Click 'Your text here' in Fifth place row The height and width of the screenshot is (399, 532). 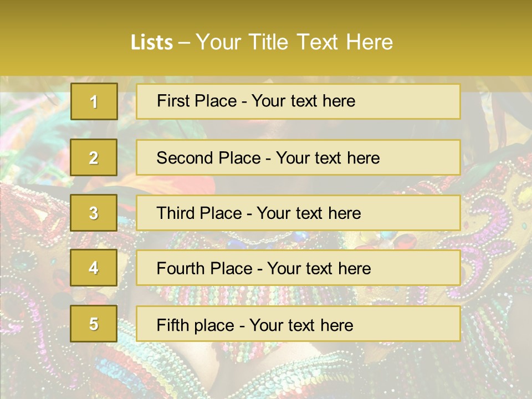coord(301,325)
